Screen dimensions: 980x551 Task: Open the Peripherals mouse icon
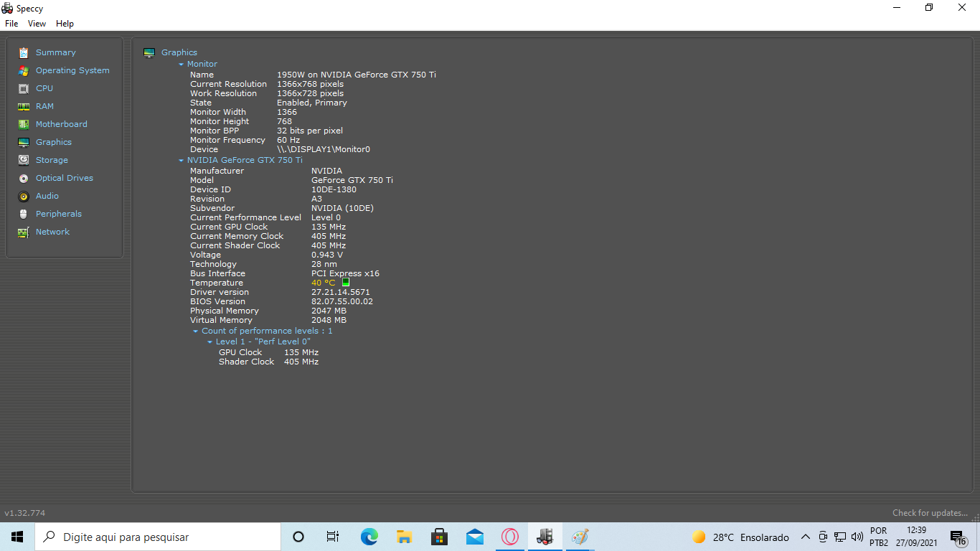coord(24,214)
